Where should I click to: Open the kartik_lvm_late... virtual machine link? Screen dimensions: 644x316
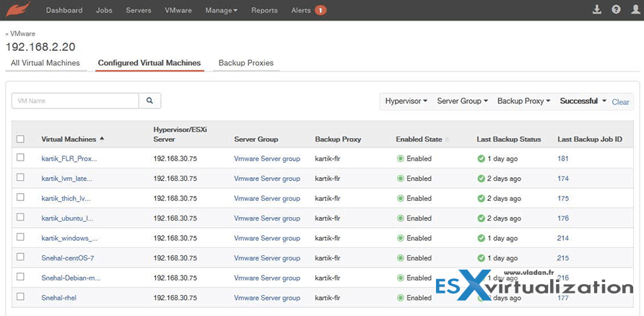click(x=67, y=179)
